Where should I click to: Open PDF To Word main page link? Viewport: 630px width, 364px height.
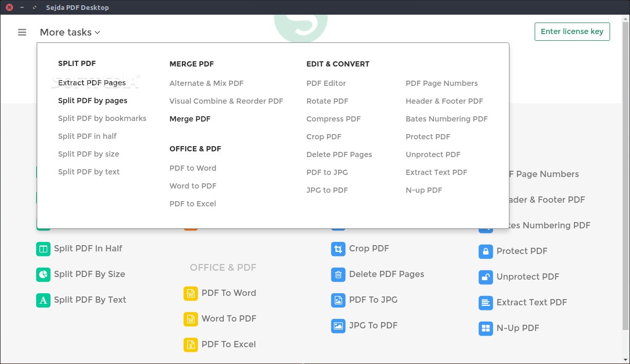tap(229, 293)
